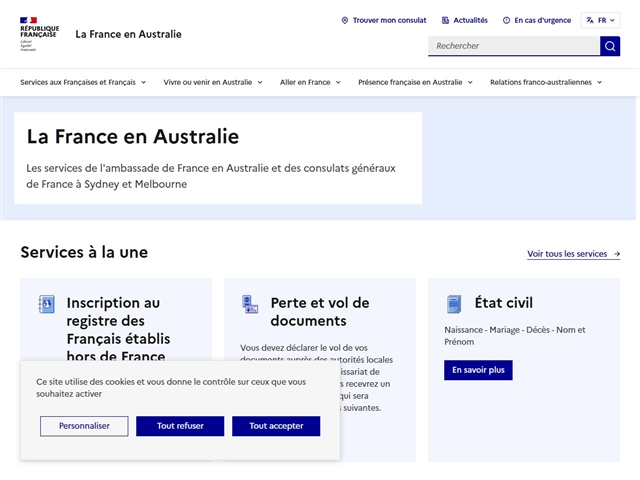Click the Perte et vol documents icon
This screenshot has width=640, height=480.
click(x=250, y=304)
